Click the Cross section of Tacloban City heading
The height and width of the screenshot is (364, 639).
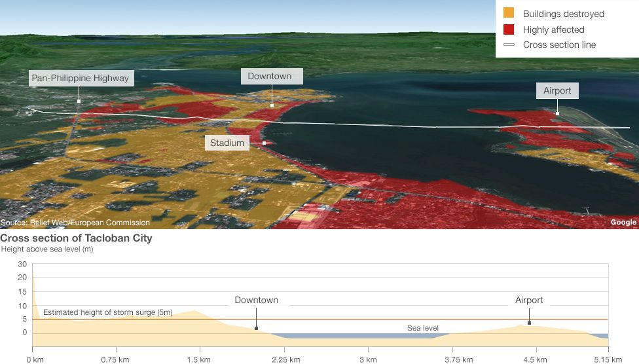[x=76, y=238]
